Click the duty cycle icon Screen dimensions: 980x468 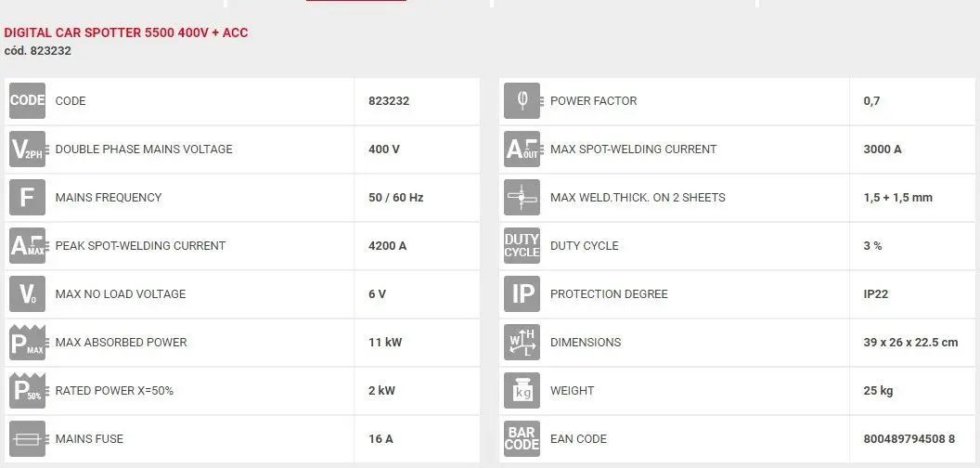tap(522, 245)
